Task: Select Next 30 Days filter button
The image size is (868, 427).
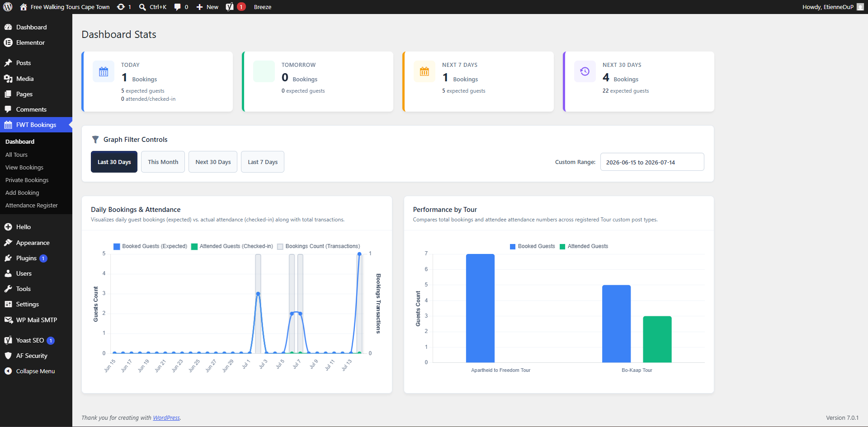Action: click(213, 162)
